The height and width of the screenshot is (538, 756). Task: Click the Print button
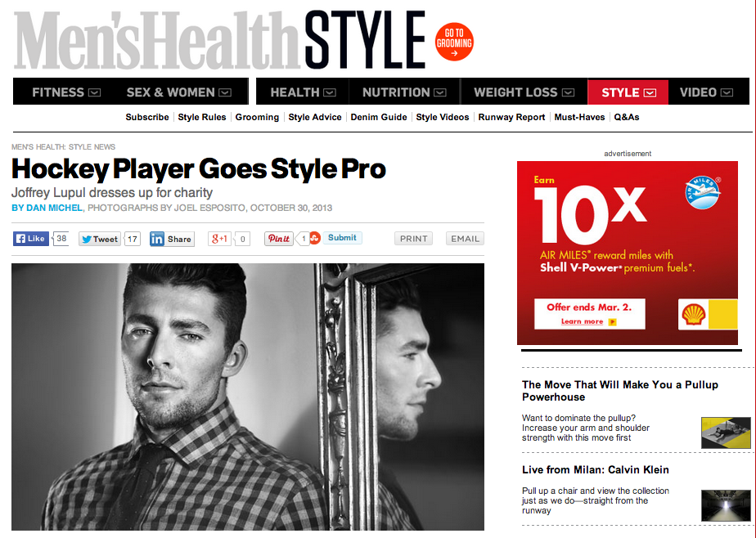coord(414,239)
